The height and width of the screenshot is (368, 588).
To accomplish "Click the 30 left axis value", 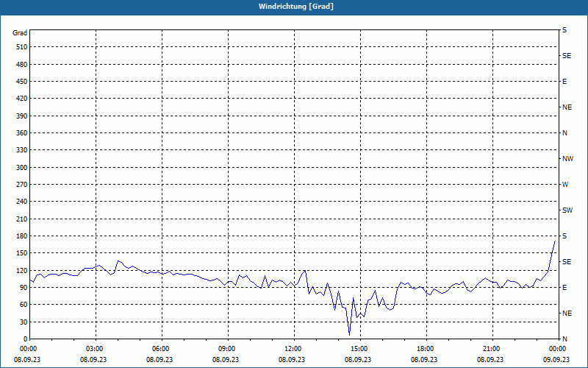I will [x=24, y=322].
